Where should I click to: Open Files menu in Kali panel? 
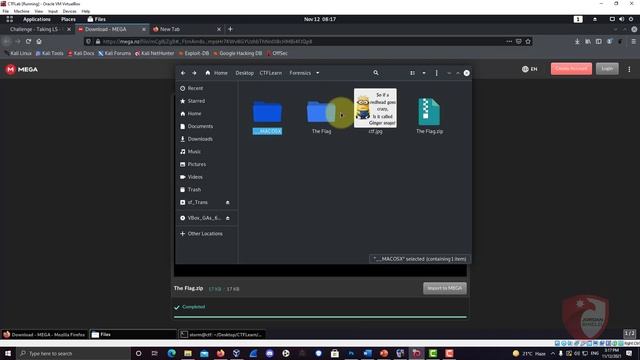click(x=97, y=19)
